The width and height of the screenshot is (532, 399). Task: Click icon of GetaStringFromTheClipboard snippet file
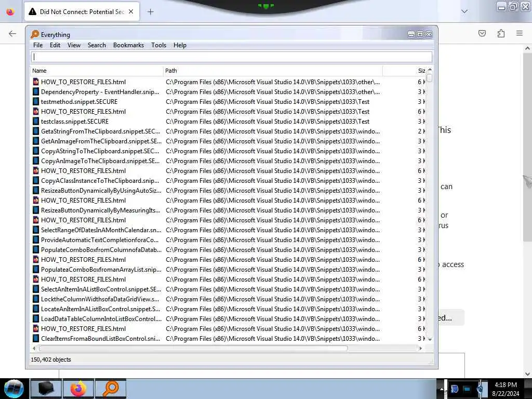[36, 131]
